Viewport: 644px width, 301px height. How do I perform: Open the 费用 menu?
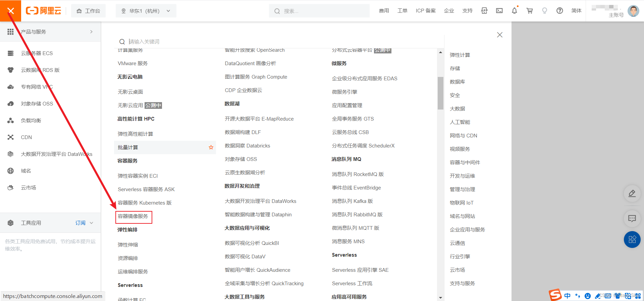(x=384, y=11)
